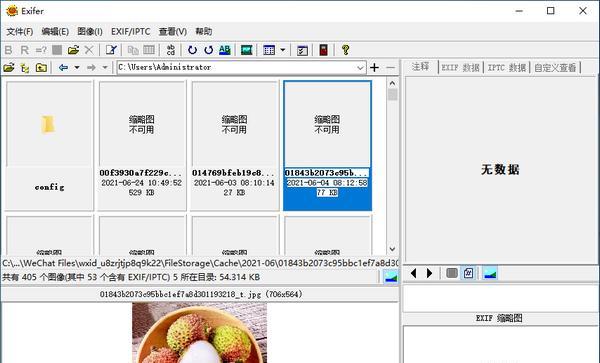Viewport: 600px width, 363px height.
Task: Open the options checklist icon
Action: pyautogui.click(x=302, y=50)
